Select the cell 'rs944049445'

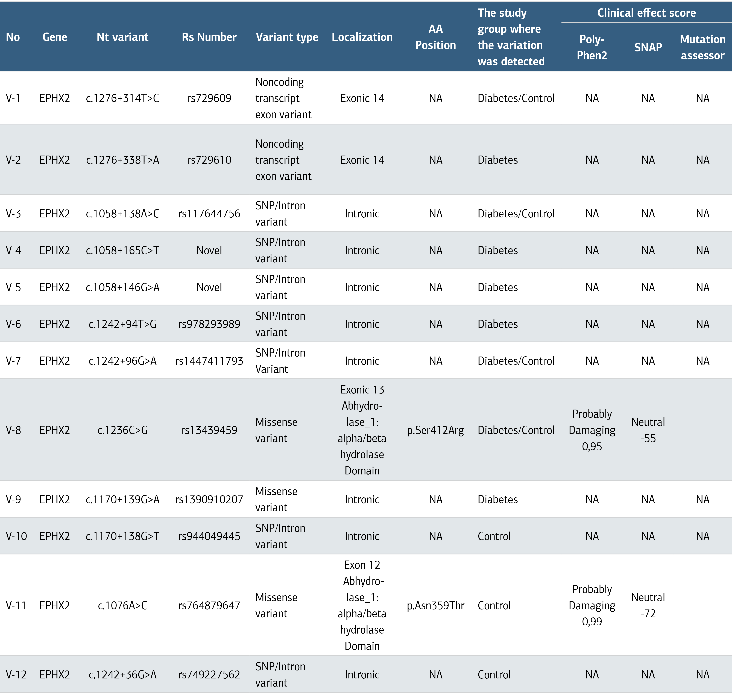click(x=209, y=536)
